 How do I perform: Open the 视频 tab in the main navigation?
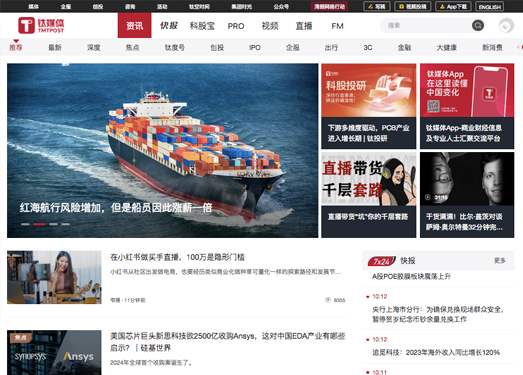pos(270,26)
